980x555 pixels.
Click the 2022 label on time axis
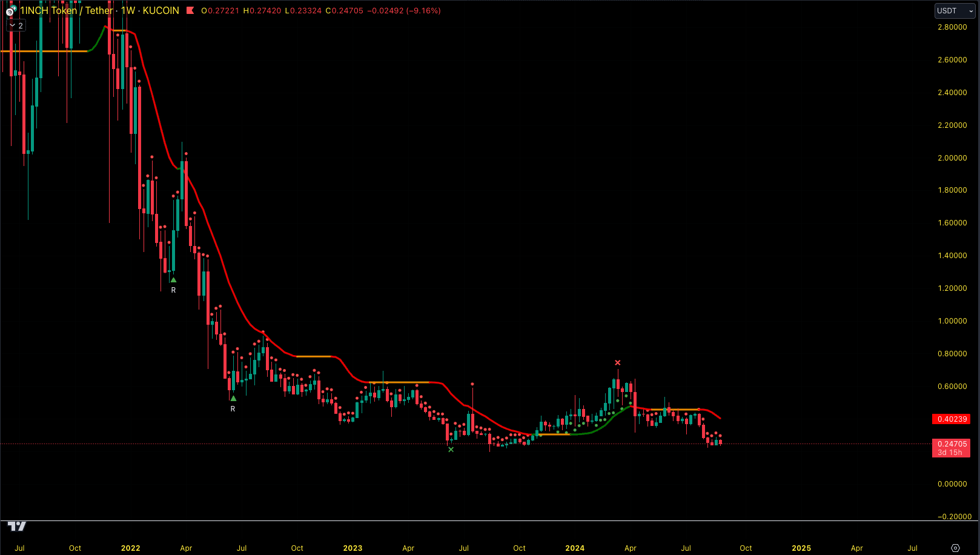[x=131, y=548]
